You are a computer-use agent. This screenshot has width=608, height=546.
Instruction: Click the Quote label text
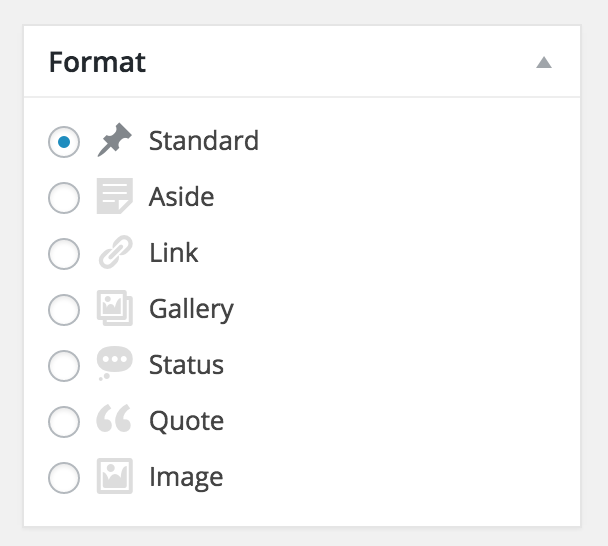[187, 421]
